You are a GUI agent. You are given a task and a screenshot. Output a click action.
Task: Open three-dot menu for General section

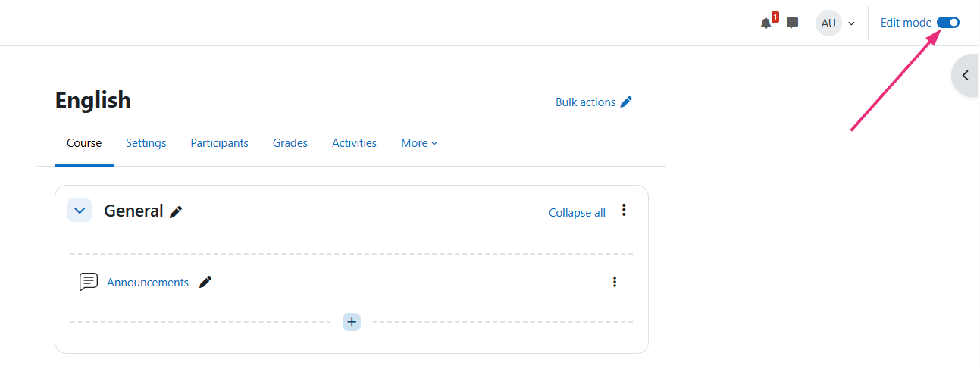pyautogui.click(x=624, y=210)
